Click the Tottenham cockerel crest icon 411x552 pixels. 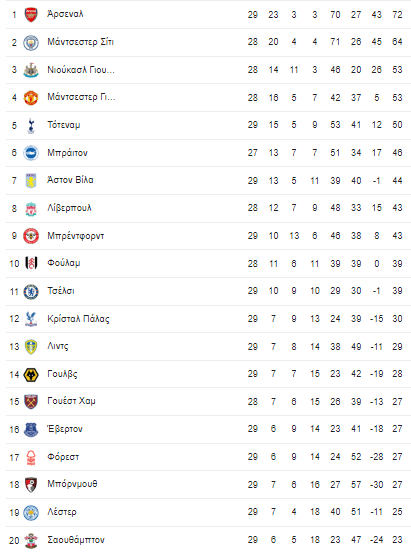coord(31,125)
